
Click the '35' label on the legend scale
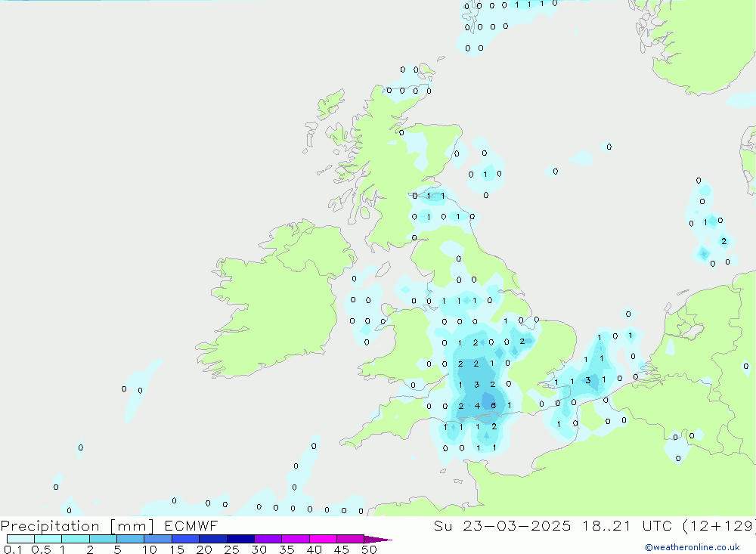(287, 549)
